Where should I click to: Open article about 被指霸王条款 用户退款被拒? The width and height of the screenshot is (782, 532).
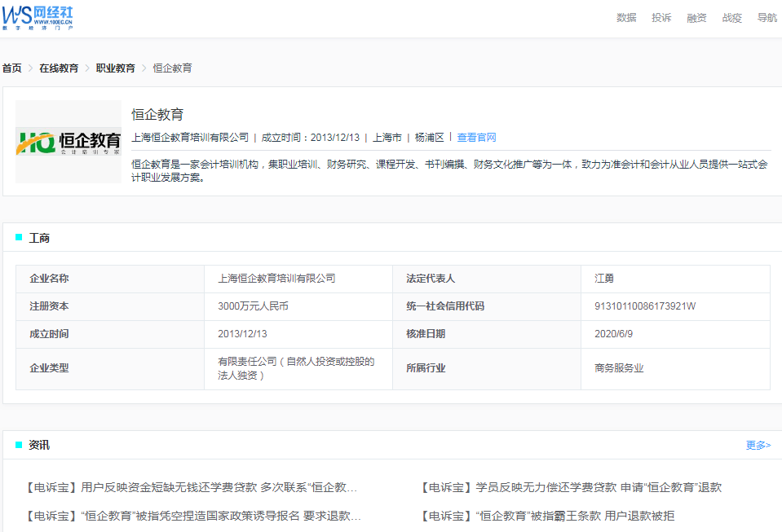547,516
